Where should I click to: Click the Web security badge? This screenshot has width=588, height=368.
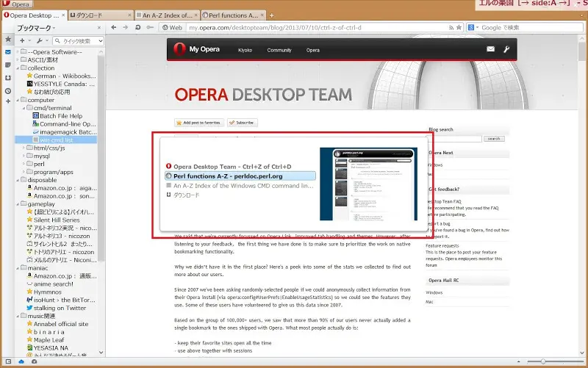pyautogui.click(x=172, y=27)
